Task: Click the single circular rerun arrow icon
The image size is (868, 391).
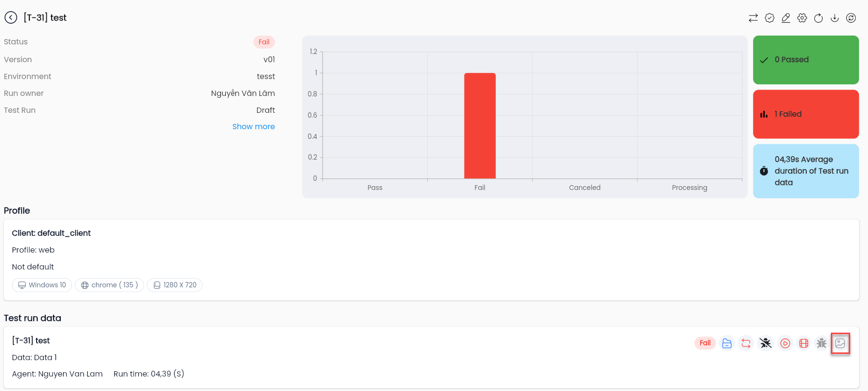Action: pos(818,18)
